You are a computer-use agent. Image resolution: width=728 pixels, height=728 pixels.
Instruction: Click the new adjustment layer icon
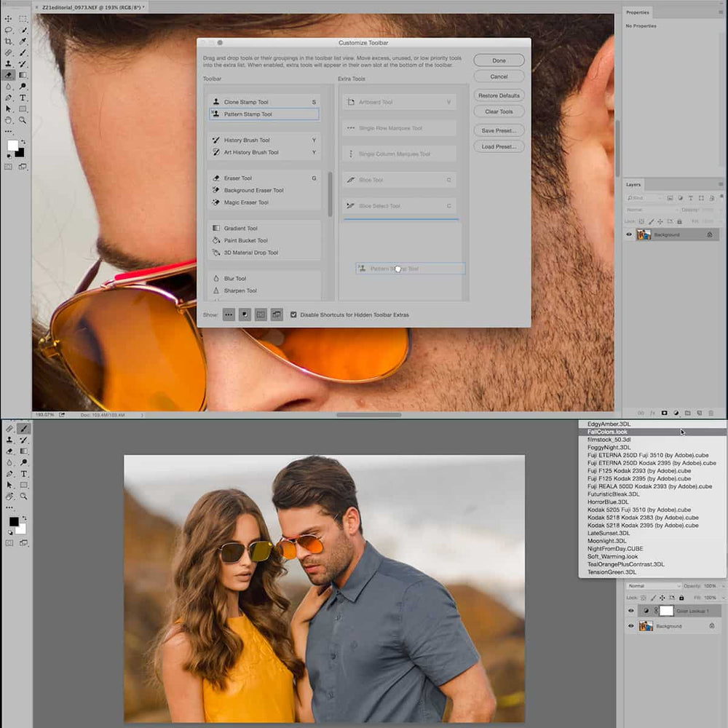(x=676, y=414)
